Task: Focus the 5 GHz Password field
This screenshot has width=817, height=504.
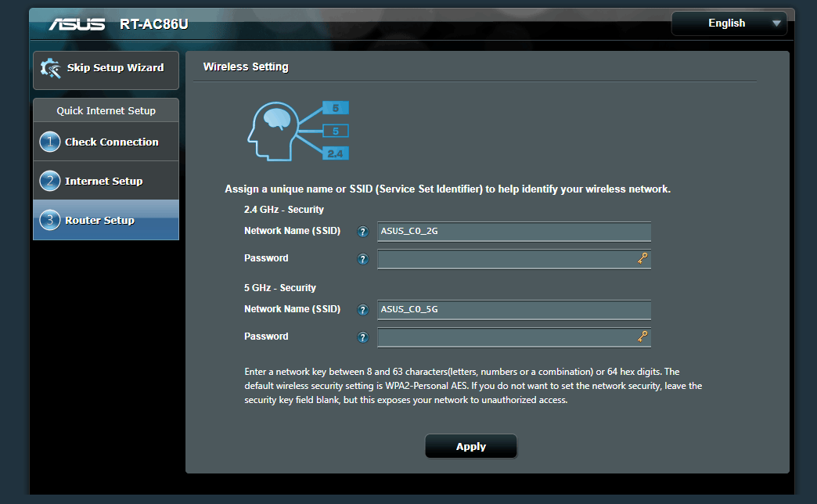Action: click(513, 337)
